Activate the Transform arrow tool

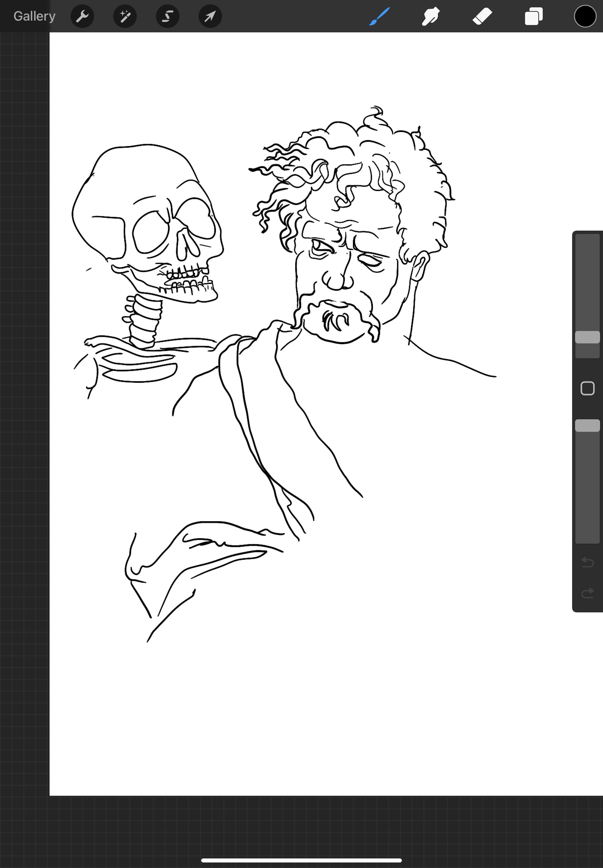(x=210, y=16)
